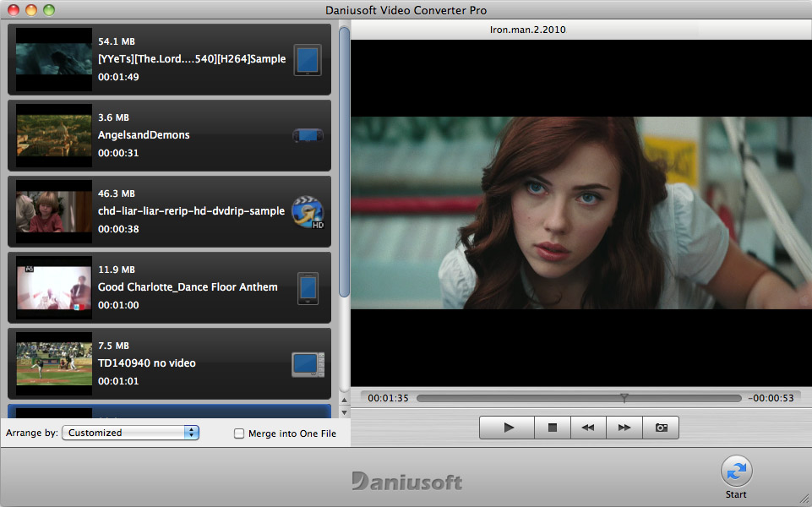Click the HD movie format icon for liar-liar sample
Viewport: 812px width, 507px height.
[x=308, y=212]
